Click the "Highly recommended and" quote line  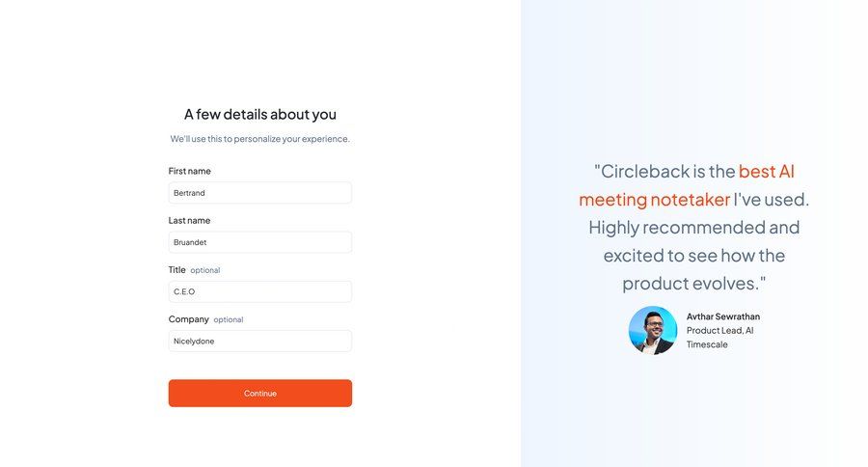tap(694, 228)
